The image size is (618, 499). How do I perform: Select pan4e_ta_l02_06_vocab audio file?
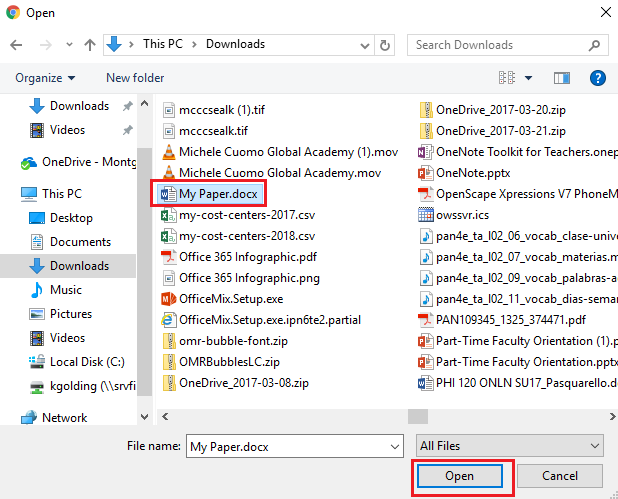click(x=518, y=236)
